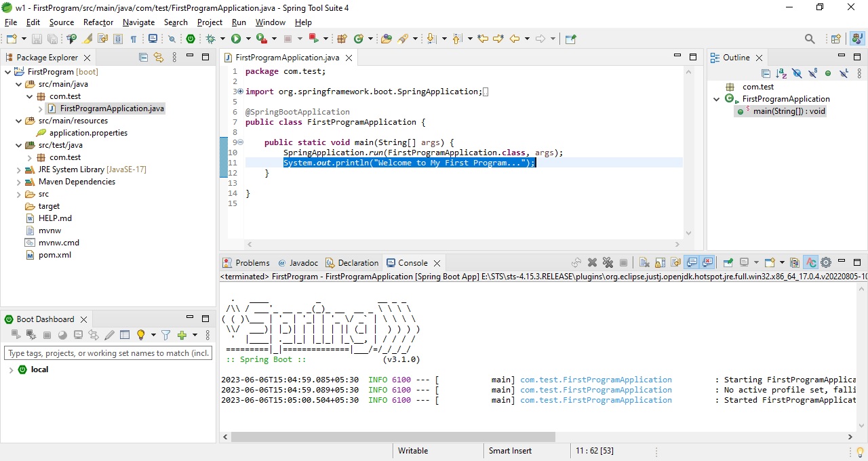Viewport: 868px width, 461px height.
Task: Open FirstProgramApplication in the Outline view
Action: [785, 98]
